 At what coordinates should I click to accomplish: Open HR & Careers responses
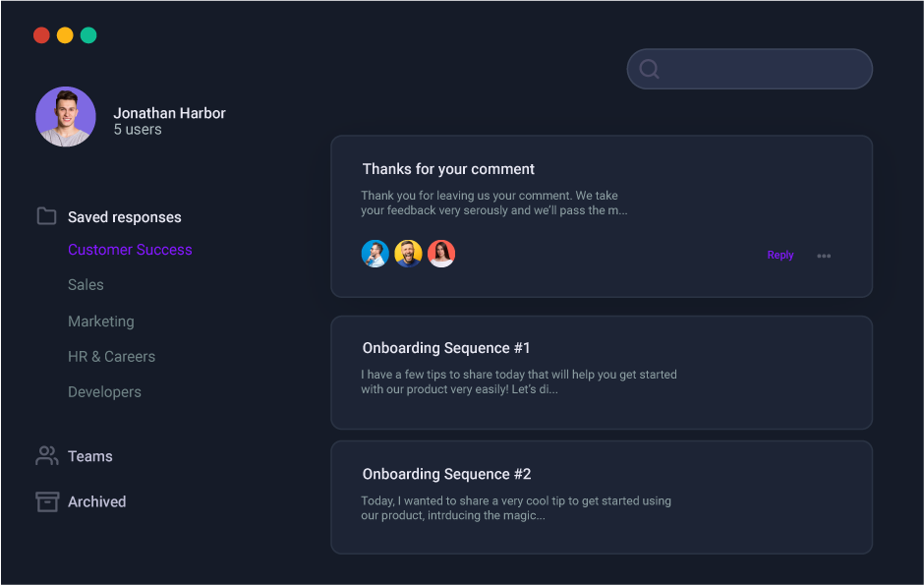[x=111, y=357]
